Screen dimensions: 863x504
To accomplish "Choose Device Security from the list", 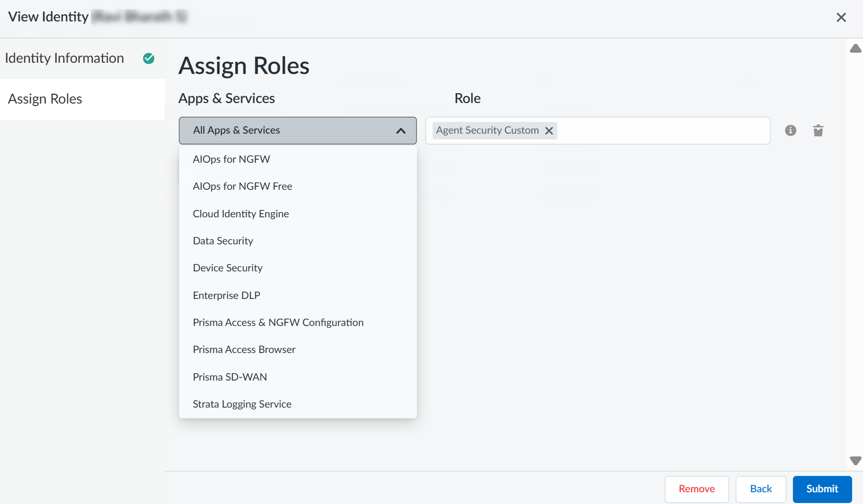I will [228, 268].
